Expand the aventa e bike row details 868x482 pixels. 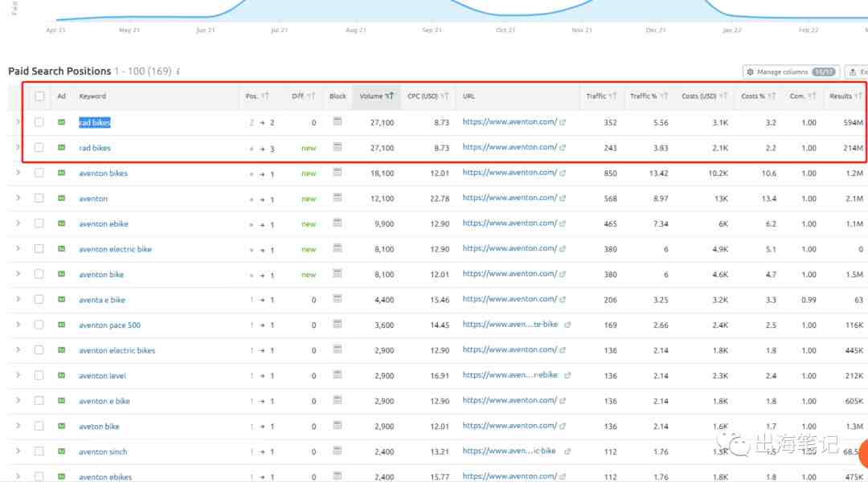tap(18, 299)
